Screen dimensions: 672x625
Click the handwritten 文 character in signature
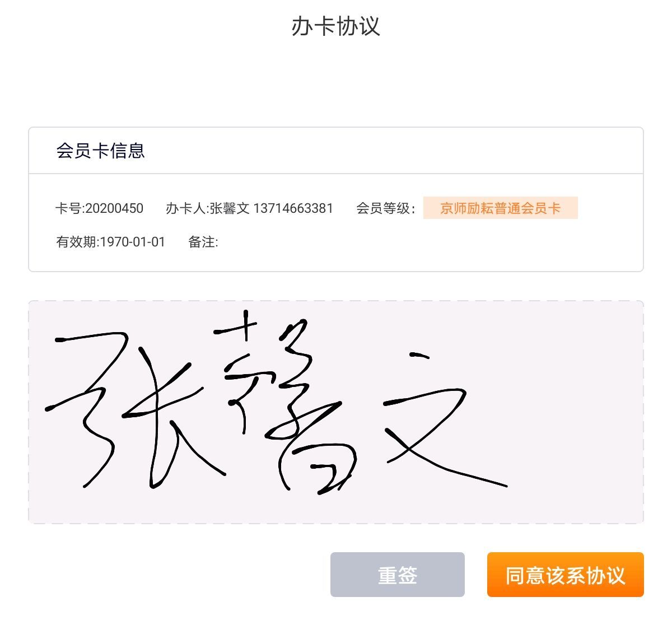point(442,420)
